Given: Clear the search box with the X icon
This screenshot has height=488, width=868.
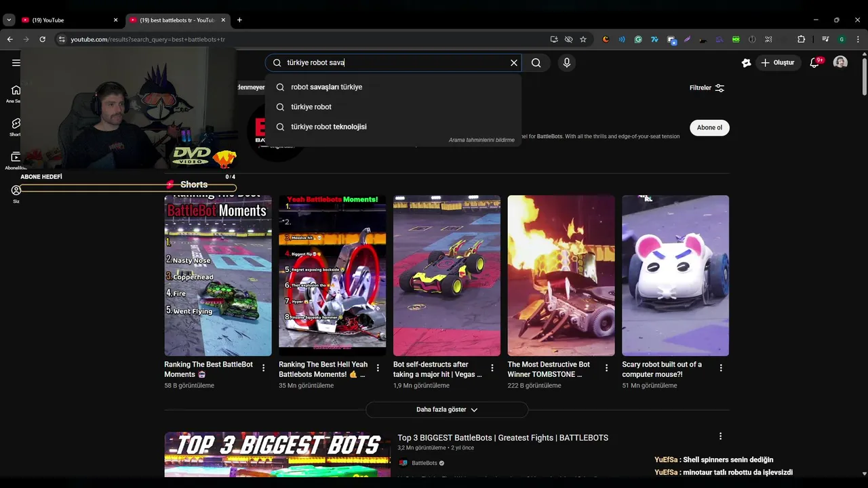Looking at the screenshot, I should coord(514,63).
